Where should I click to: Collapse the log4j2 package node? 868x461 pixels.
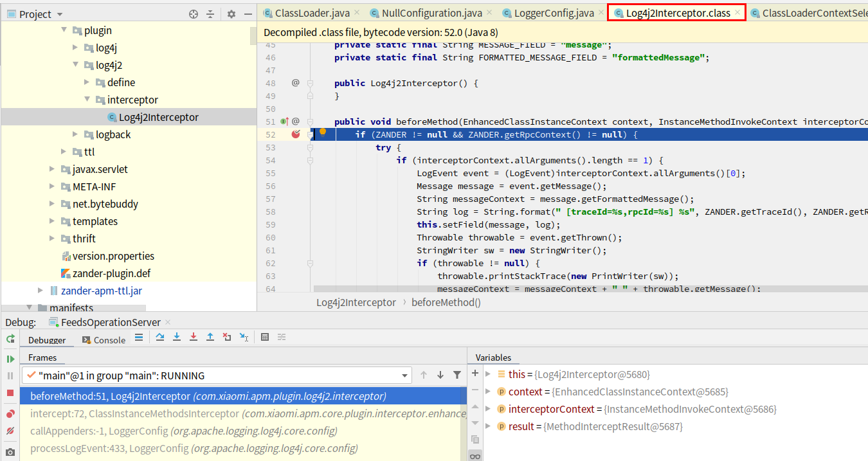pyautogui.click(x=75, y=65)
